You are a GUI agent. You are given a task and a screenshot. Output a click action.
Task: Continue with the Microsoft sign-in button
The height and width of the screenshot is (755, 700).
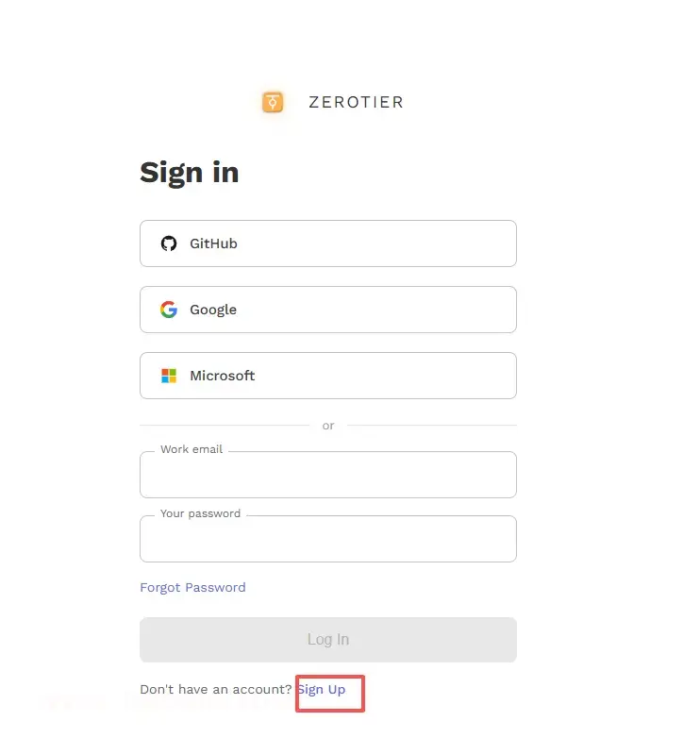[x=327, y=376]
